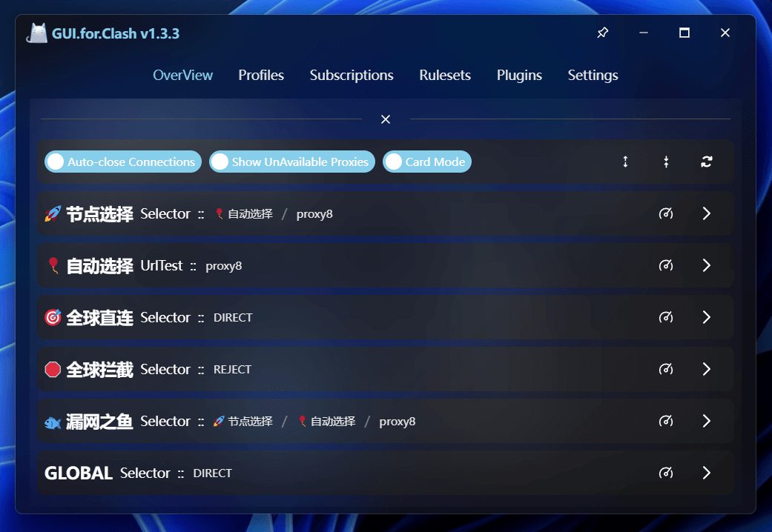This screenshot has width=772, height=532.
Task: Click 节点选择 chain entry in 漏网之鱼 row
Action: 243,422
